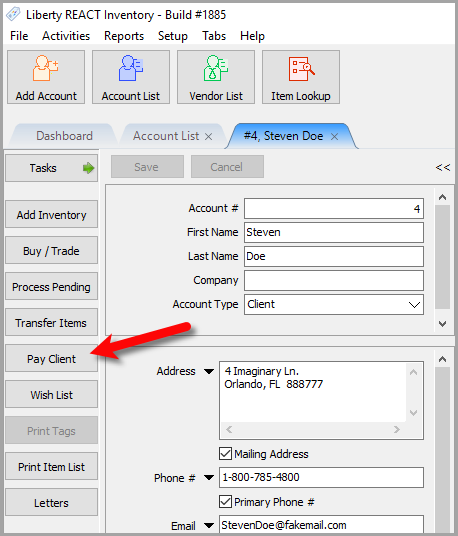Close the #4, Steven Doe tab

335,137
